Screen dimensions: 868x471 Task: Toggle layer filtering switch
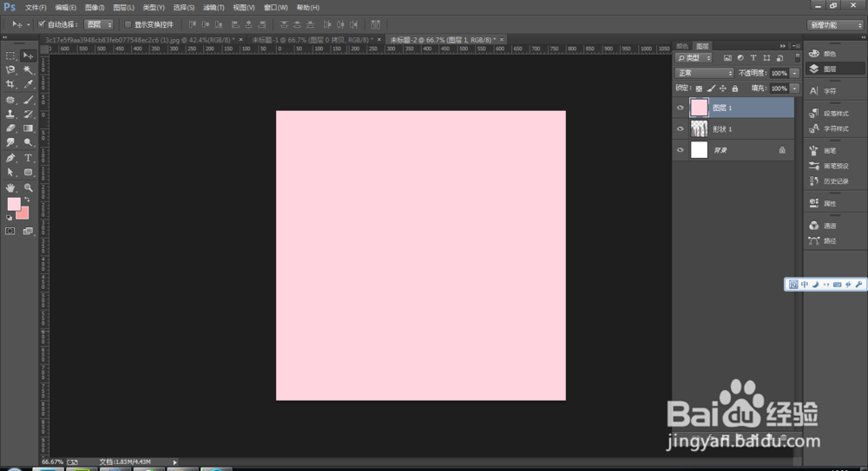pos(798,57)
